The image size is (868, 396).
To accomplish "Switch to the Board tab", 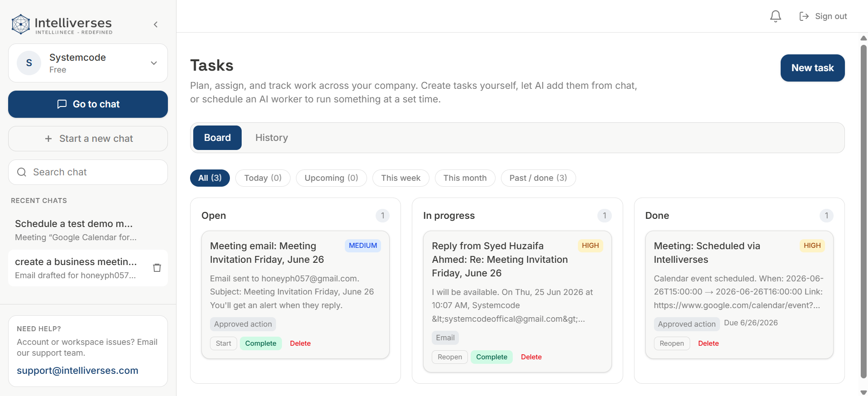I will (217, 138).
